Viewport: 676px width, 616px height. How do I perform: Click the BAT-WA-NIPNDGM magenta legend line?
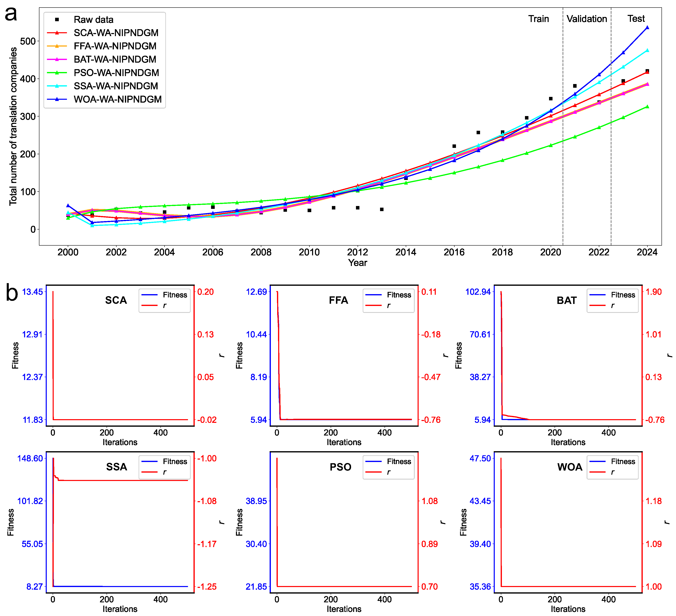57,59
